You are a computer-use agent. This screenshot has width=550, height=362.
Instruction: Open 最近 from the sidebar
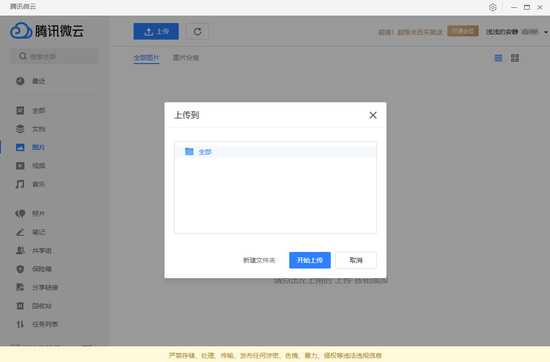(x=31, y=81)
